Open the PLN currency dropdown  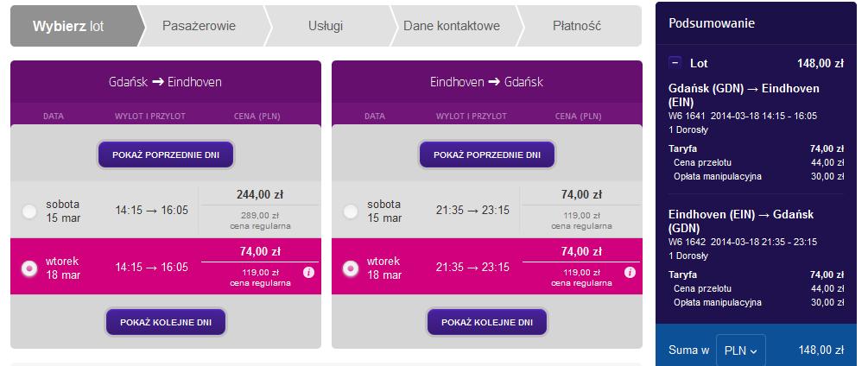[x=741, y=350]
